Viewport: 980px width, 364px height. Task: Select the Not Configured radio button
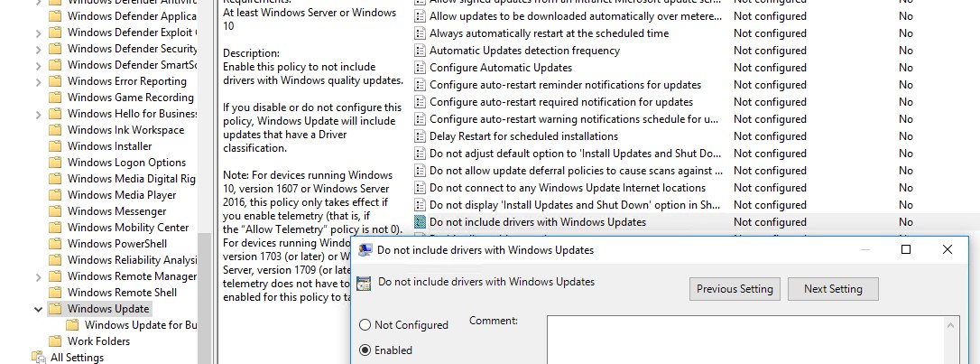(x=365, y=325)
